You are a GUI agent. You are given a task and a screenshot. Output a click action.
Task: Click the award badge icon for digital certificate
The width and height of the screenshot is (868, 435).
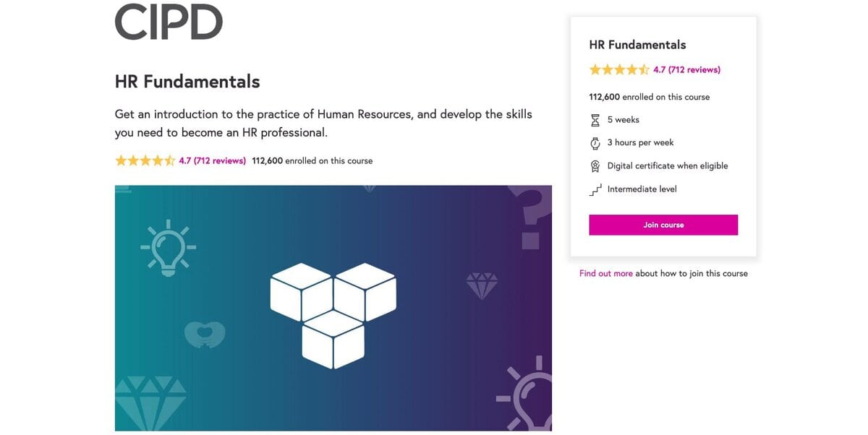pos(595,165)
